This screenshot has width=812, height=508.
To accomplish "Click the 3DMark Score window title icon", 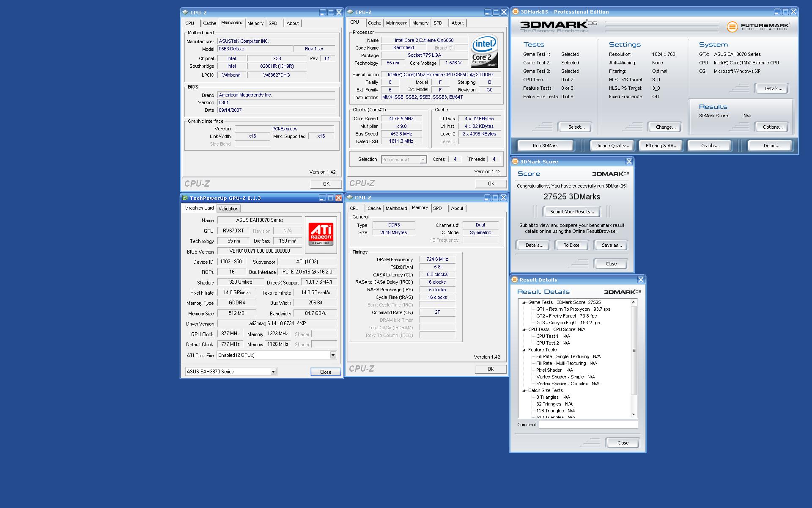I will pyautogui.click(x=515, y=161).
